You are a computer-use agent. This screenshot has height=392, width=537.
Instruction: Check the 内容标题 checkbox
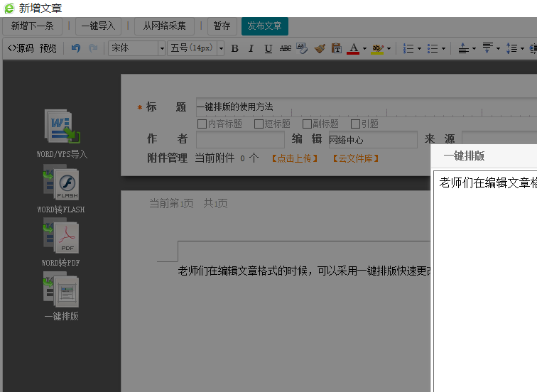click(202, 124)
